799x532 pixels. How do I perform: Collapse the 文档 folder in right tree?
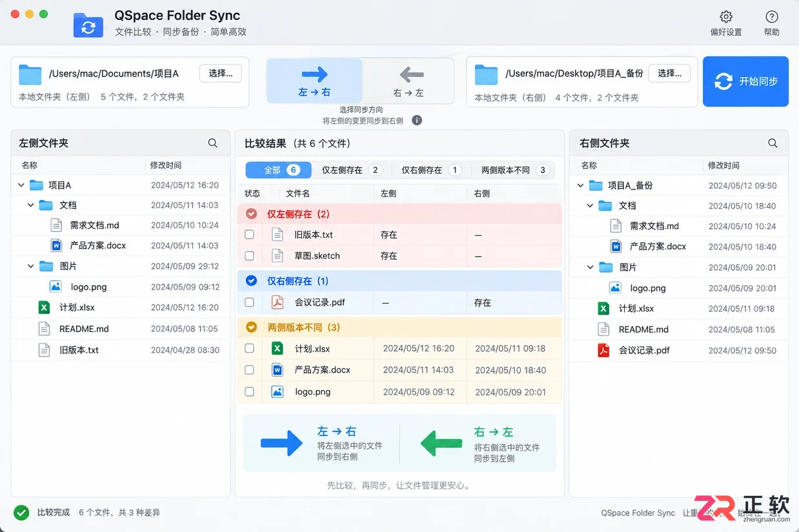[590, 206]
